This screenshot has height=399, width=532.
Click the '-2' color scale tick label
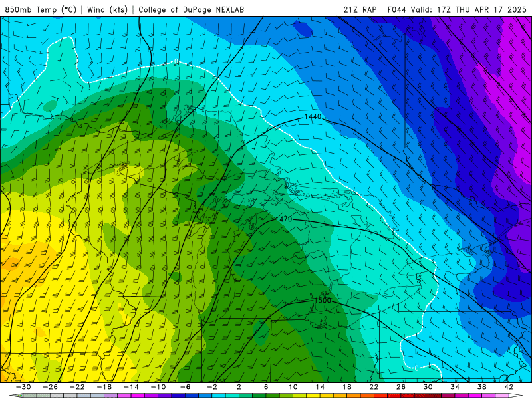click(x=212, y=387)
